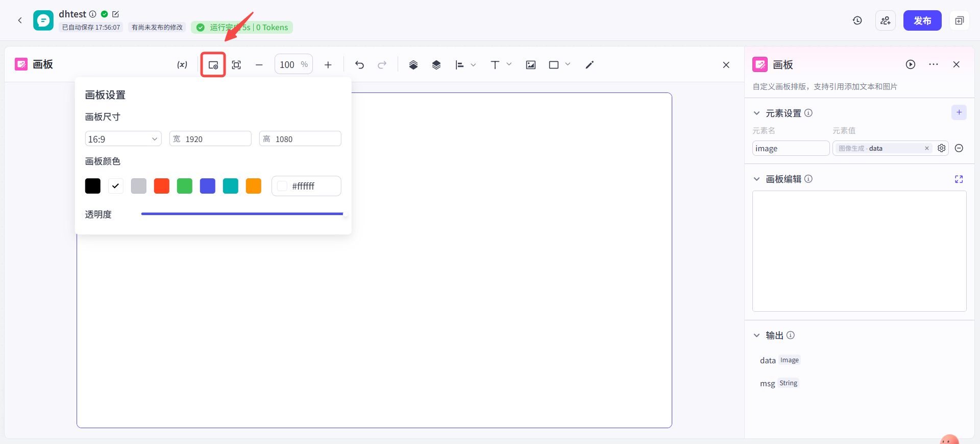Redo the canvas action

pos(382,65)
